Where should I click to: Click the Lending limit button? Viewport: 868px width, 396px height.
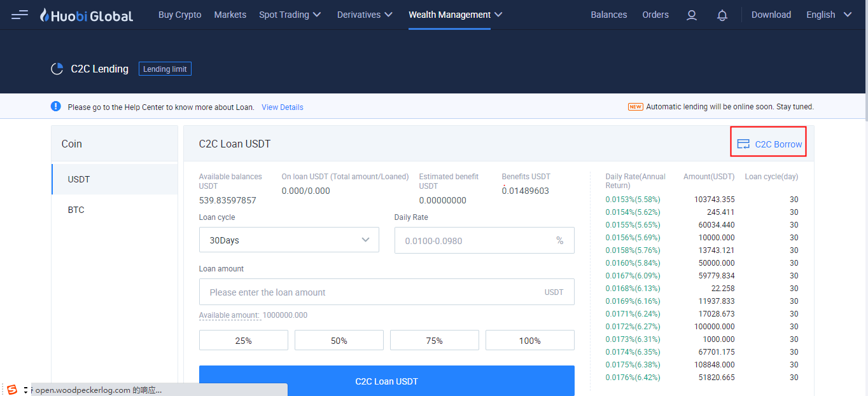(x=165, y=69)
